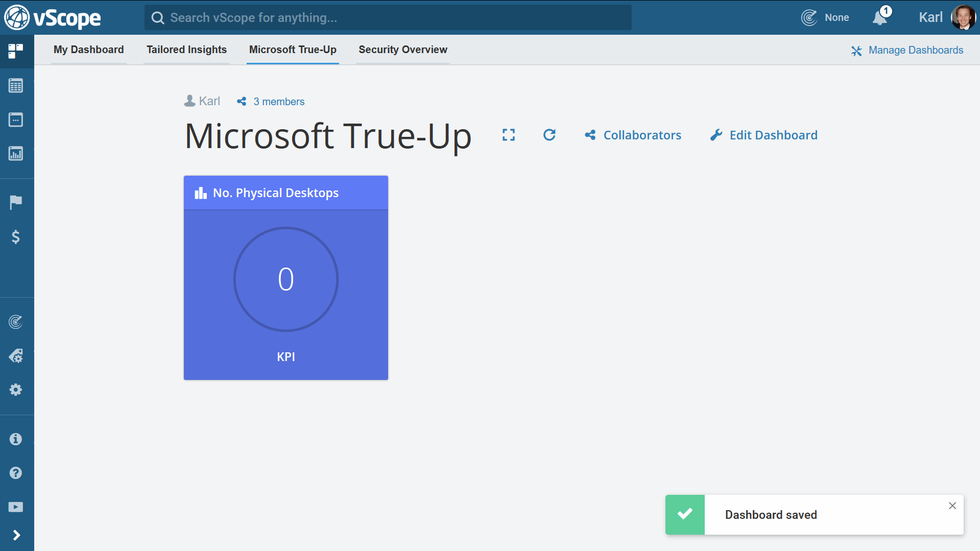Image resolution: width=980 pixels, height=551 pixels.
Task: Click the search magnifier icon
Action: [158, 18]
